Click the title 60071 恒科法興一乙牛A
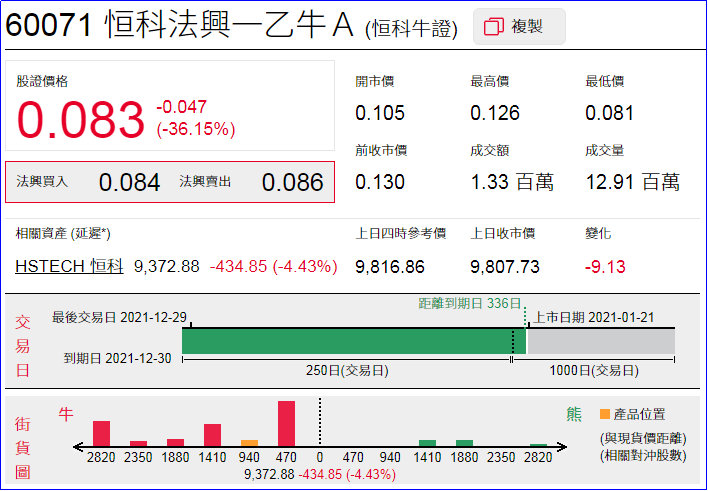The height and width of the screenshot is (491, 708). click(179, 26)
